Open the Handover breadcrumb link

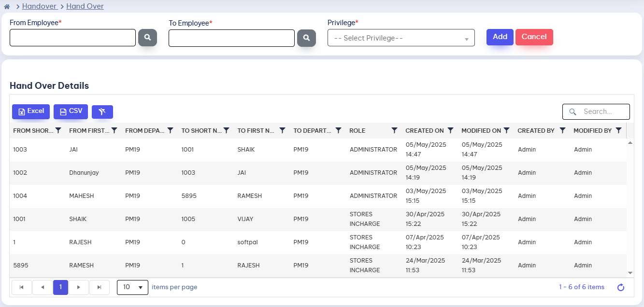39,6
